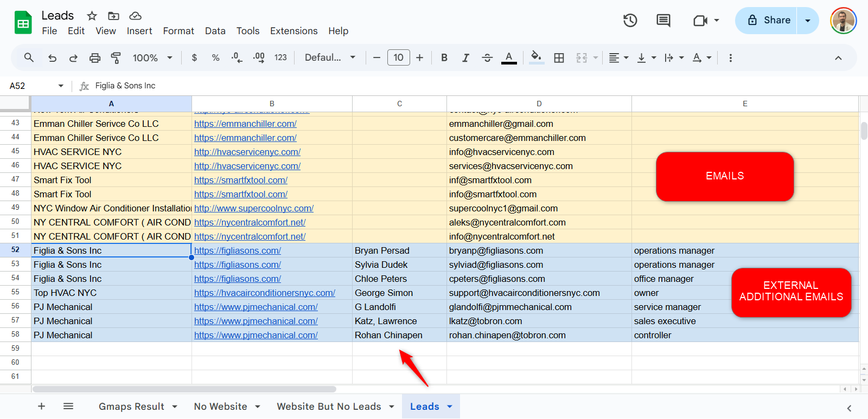Open version history clock icon

(630, 21)
